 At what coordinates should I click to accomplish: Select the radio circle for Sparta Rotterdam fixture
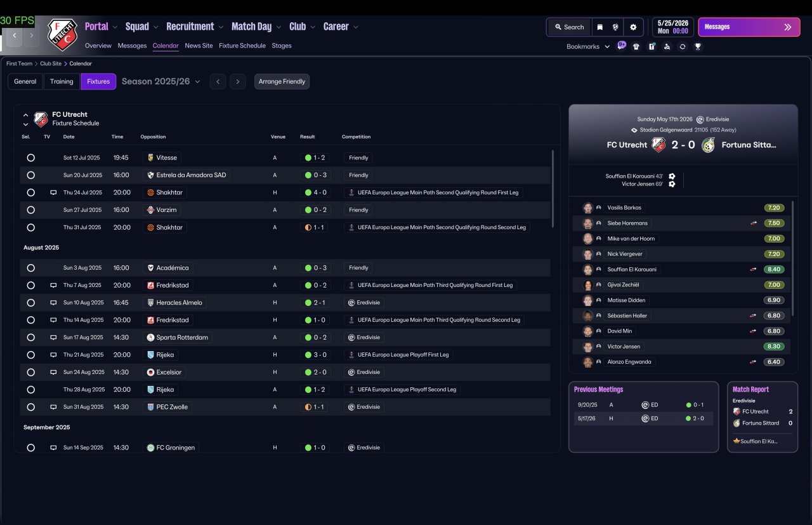(x=30, y=338)
